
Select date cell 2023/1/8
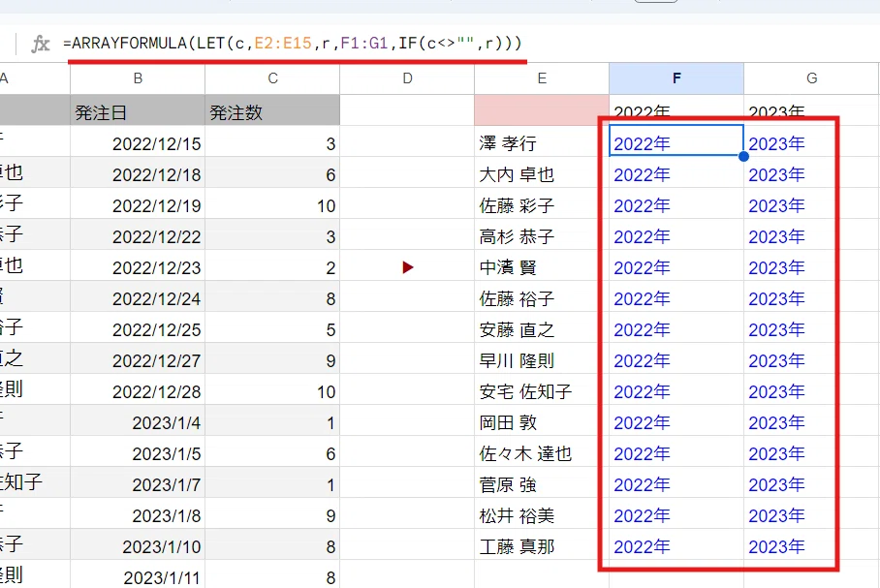coord(138,513)
